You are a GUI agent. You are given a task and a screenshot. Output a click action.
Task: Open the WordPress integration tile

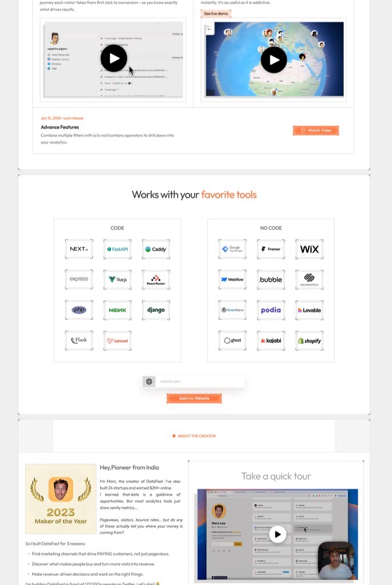pyautogui.click(x=232, y=310)
